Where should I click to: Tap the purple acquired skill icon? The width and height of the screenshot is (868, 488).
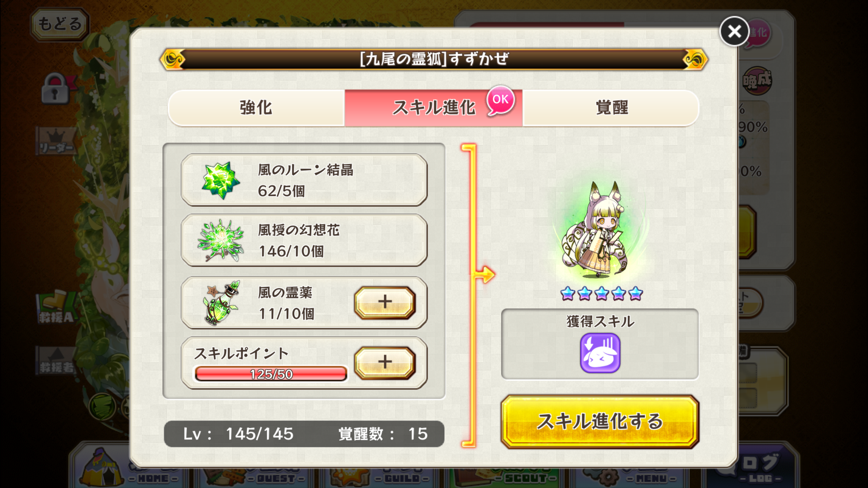[x=600, y=353]
